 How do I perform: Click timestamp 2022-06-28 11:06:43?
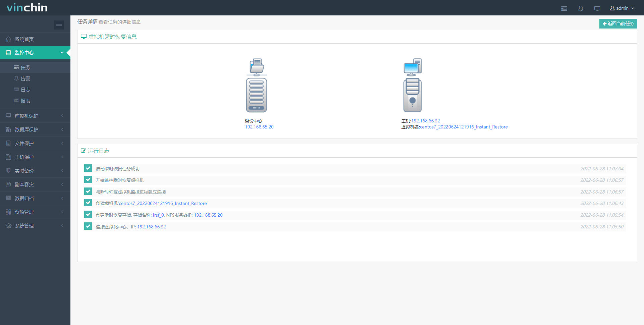coord(602,203)
